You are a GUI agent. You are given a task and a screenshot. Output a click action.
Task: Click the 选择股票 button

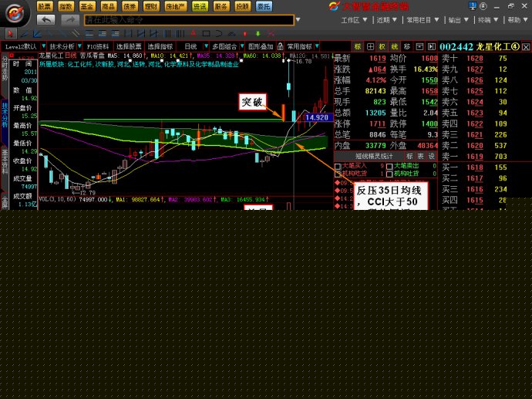[129, 46]
